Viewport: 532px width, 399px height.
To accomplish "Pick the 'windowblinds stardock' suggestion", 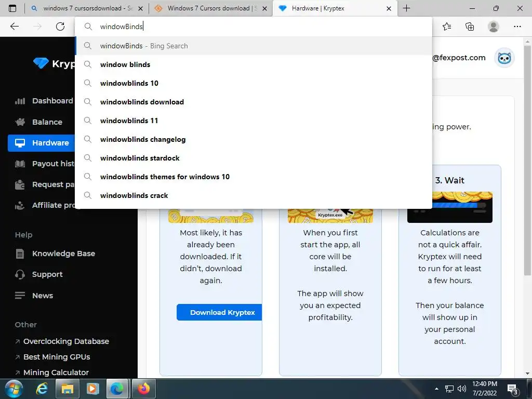I will coord(254,158).
